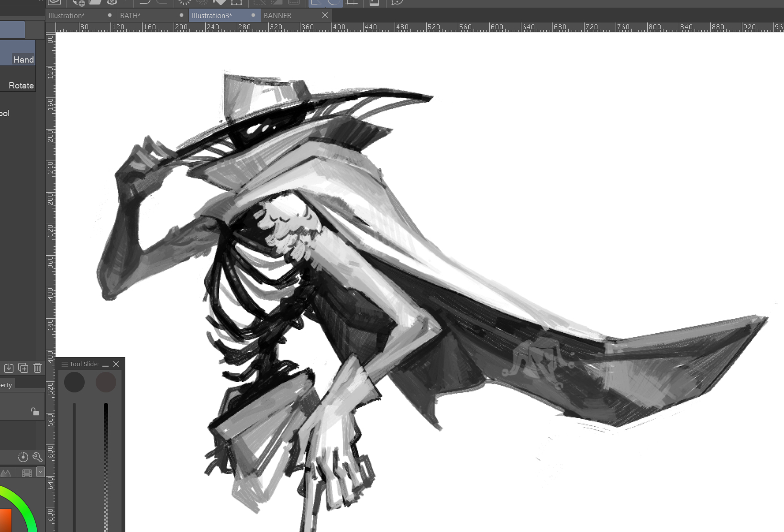
Task: Switch to the BATH* document tab
Action: pyautogui.click(x=130, y=16)
